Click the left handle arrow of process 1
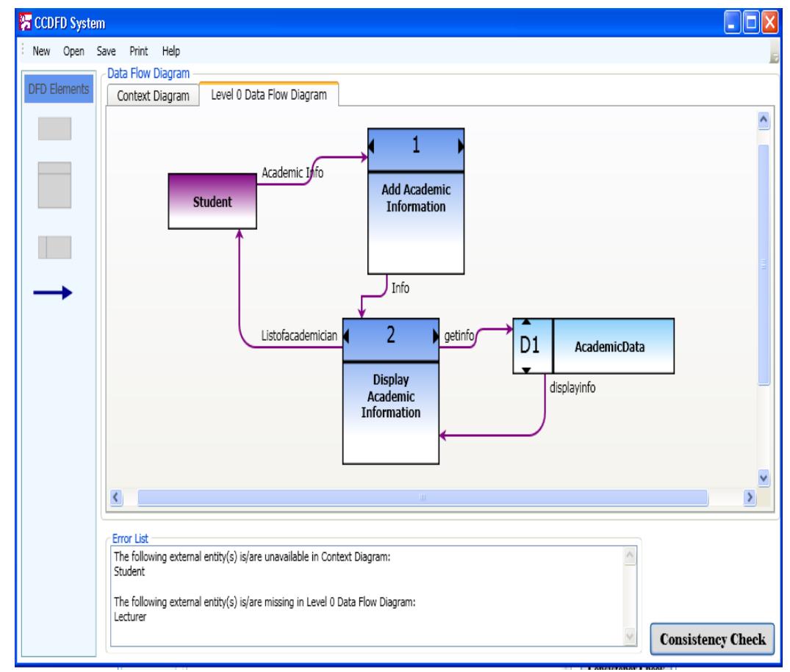Image resolution: width=790 pixels, height=672 pixels. click(x=371, y=146)
